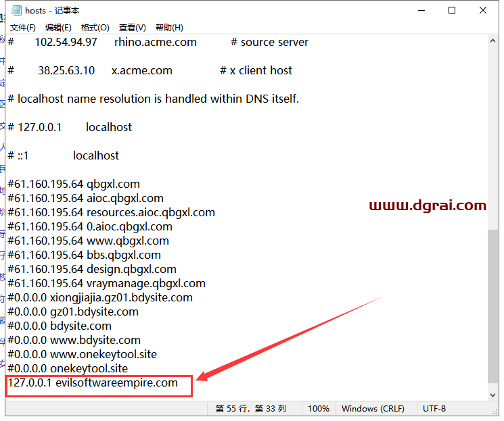Click the line '#0.0.0.0 onekeytool.site'
This screenshot has height=421, width=504.
[68, 368]
